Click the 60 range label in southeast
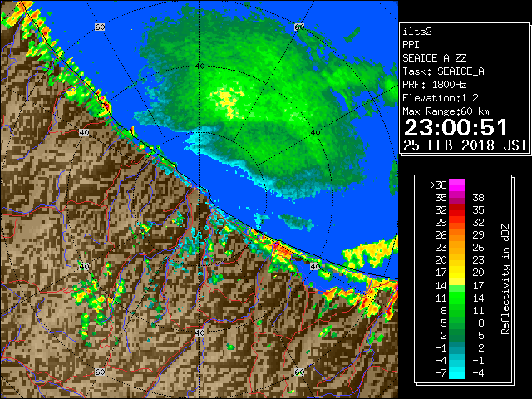The height and width of the screenshot is (399, 532). click(x=299, y=372)
